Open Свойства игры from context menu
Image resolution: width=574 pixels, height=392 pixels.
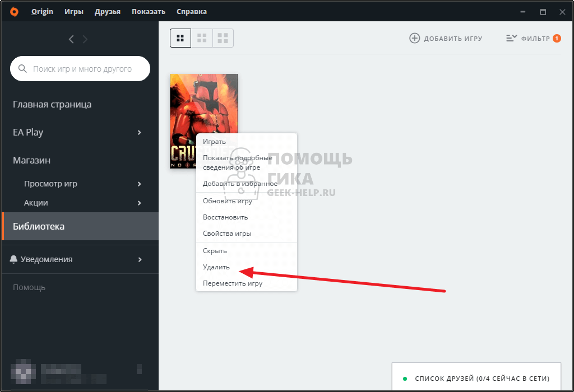tap(247, 234)
